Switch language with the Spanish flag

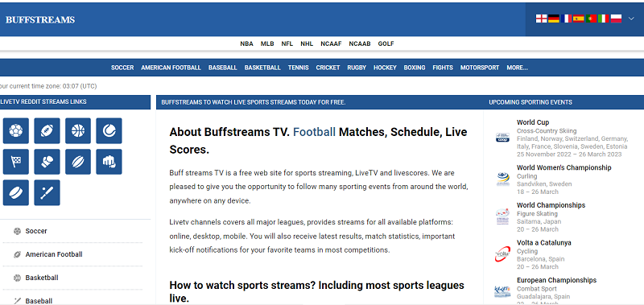coord(579,19)
